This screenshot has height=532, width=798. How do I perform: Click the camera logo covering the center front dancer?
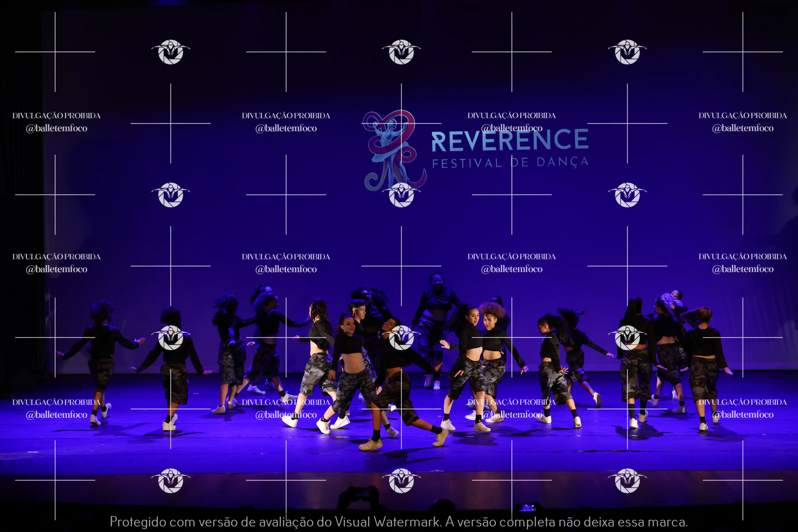tap(401, 338)
